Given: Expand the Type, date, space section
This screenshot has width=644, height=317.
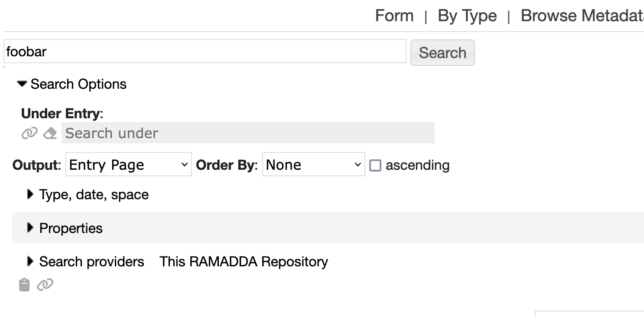Looking at the screenshot, I should (x=30, y=194).
